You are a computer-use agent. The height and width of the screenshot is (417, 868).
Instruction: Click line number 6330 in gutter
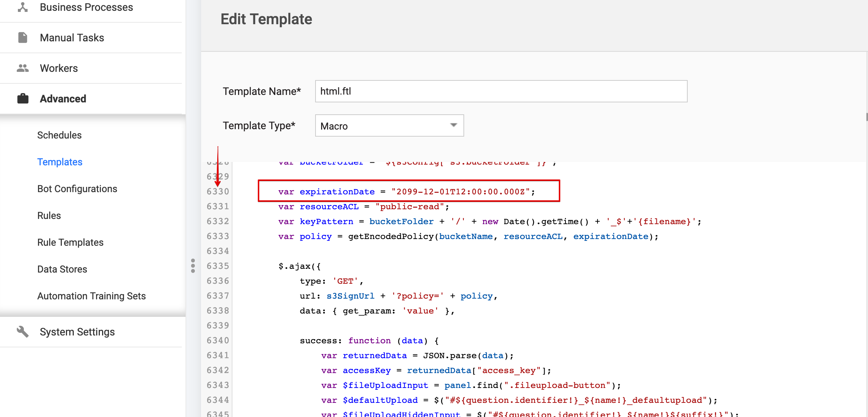[218, 191]
